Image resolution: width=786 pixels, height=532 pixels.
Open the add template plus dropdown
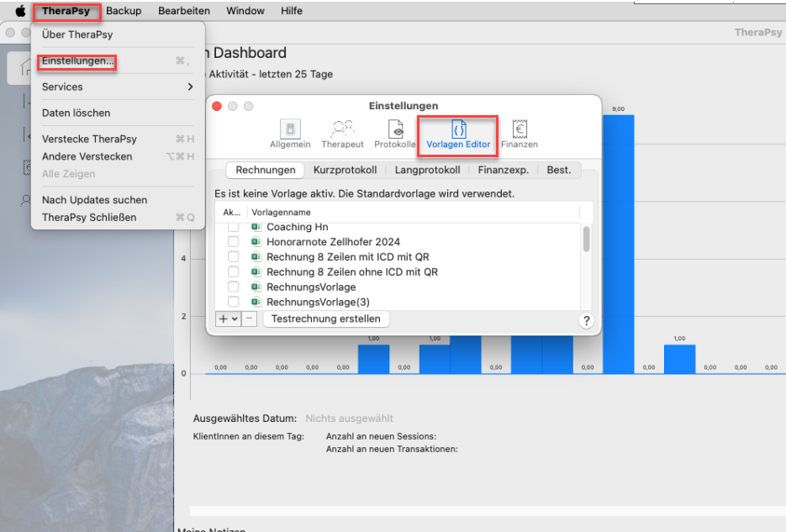coord(228,319)
